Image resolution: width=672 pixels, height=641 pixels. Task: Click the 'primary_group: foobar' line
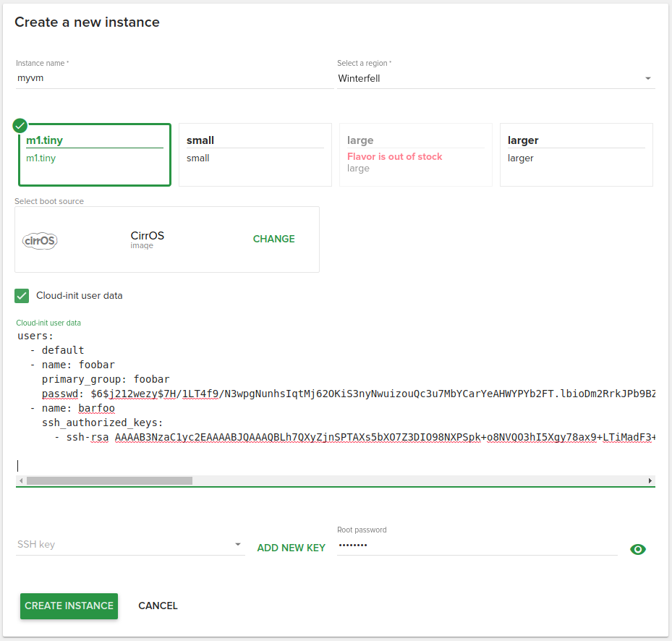click(106, 379)
